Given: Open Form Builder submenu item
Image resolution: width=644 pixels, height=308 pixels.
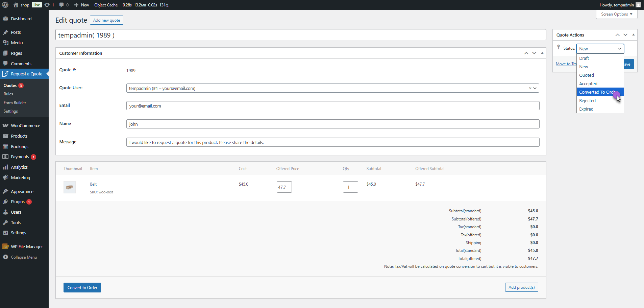Looking at the screenshot, I should (x=15, y=103).
